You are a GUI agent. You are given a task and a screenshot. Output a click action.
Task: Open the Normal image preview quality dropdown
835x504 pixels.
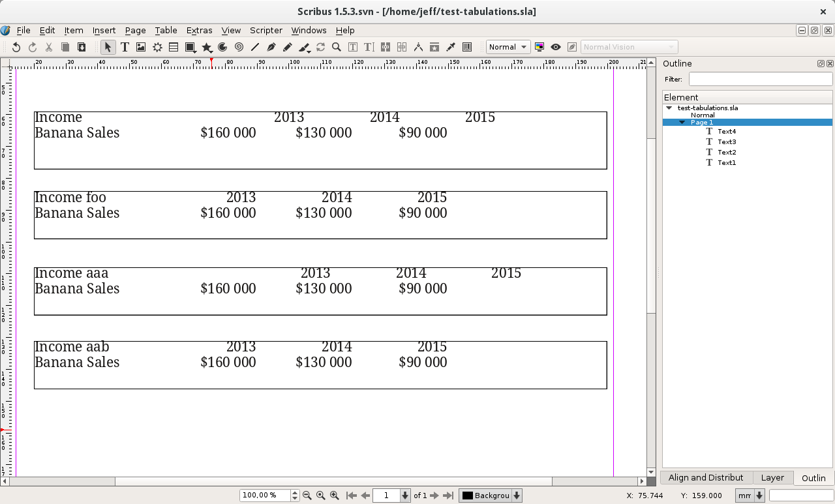tap(508, 47)
